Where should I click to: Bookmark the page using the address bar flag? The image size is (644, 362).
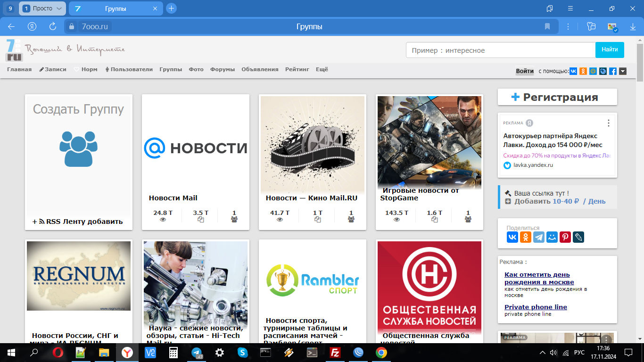point(547,26)
